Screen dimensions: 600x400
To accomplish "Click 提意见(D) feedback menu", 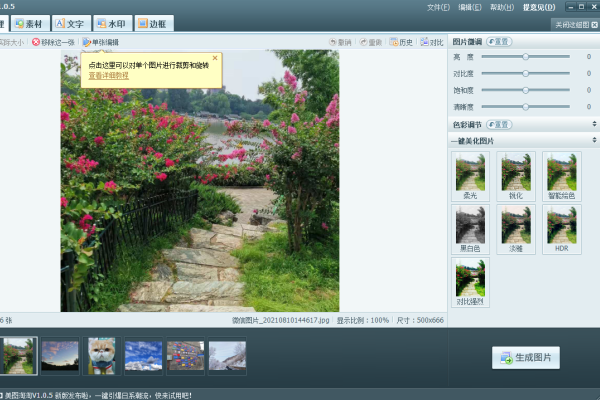I will tap(539, 7).
